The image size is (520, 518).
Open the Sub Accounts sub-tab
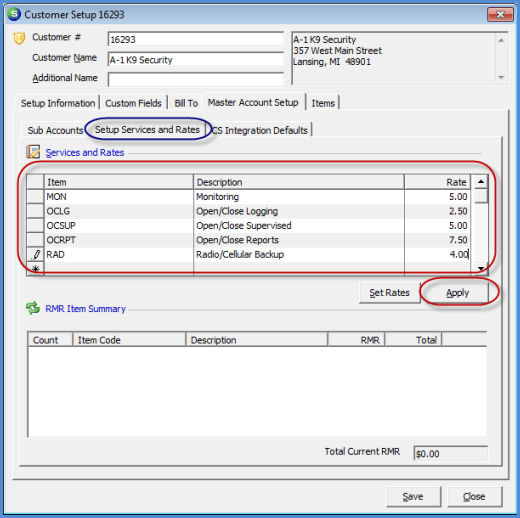coord(55,130)
